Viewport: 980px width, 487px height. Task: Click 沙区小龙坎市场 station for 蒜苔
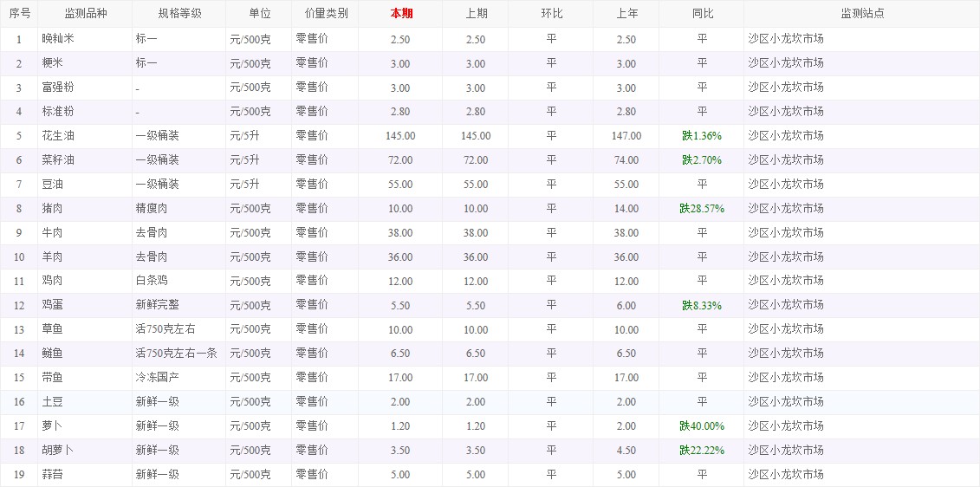(x=786, y=475)
